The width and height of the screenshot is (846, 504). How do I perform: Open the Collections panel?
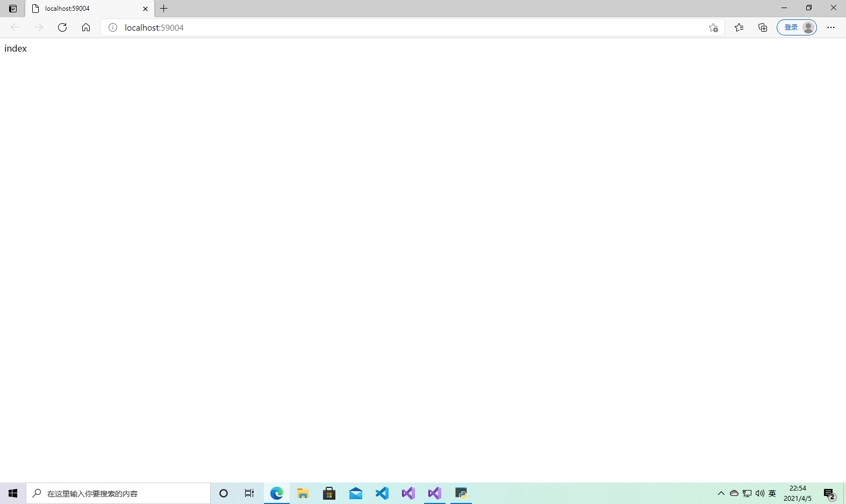[763, 27]
